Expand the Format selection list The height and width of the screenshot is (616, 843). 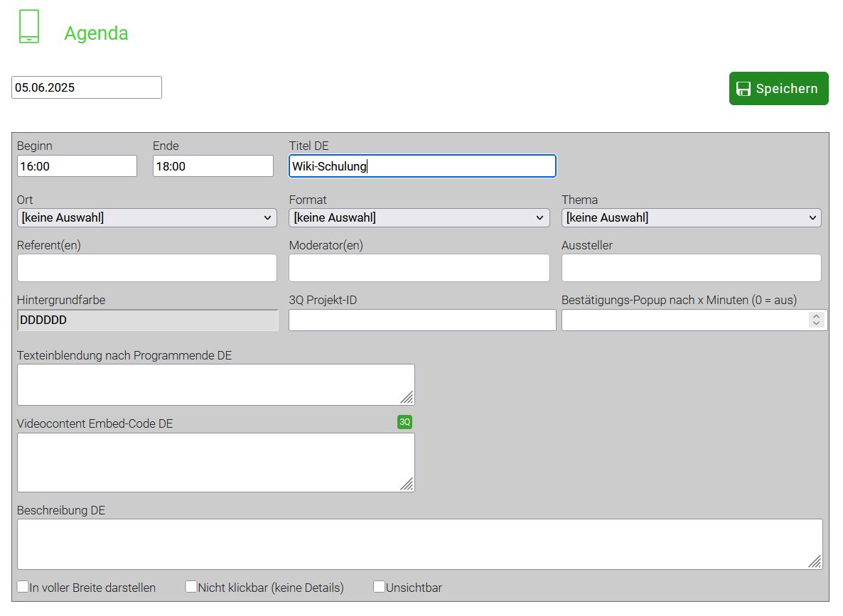click(419, 218)
